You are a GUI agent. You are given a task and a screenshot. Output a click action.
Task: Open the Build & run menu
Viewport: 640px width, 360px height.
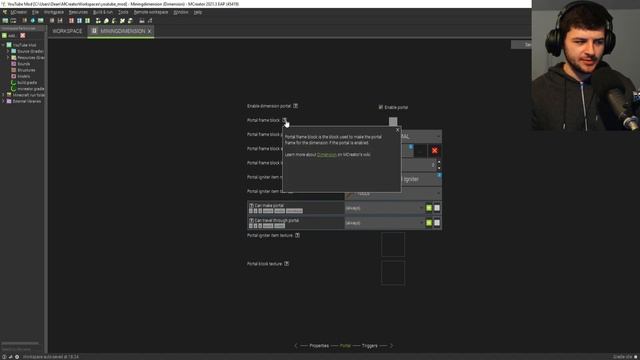[x=102, y=12]
